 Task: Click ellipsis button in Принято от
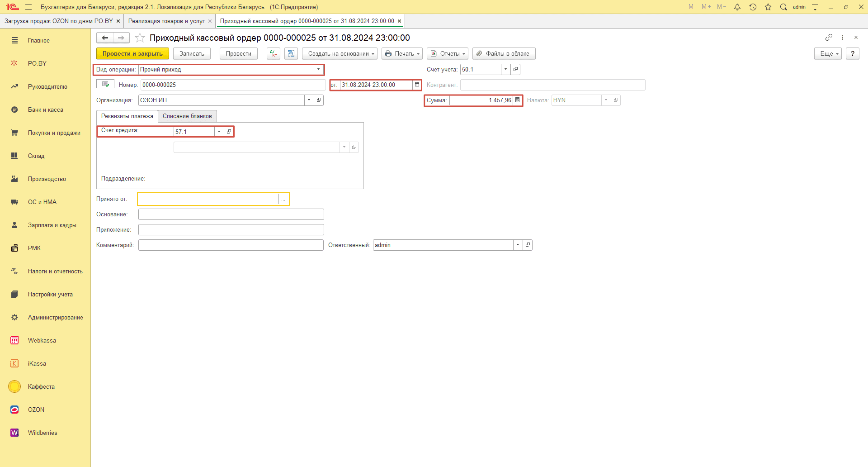[283, 199]
